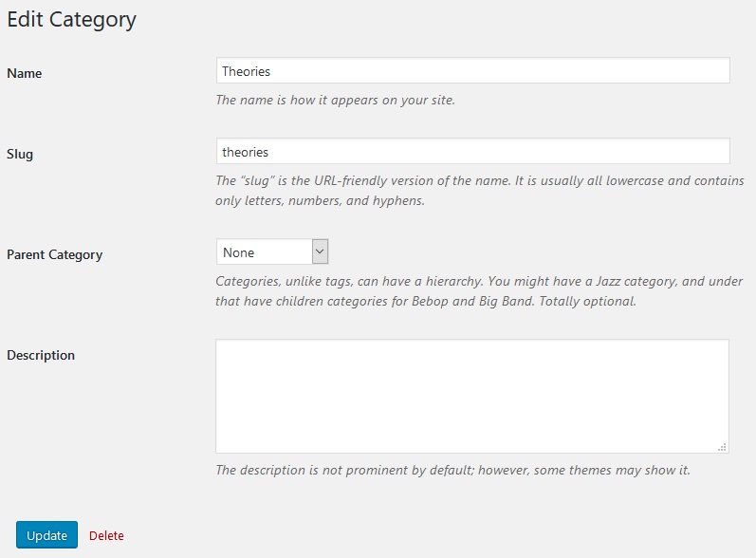Grab the Description textarea resize handle

pos(722,447)
